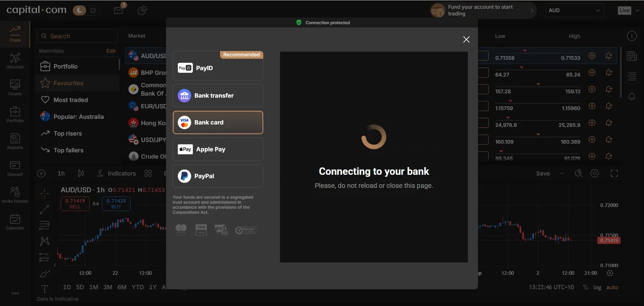Open the list lines icon on right
Image resolution: width=644 pixels, height=306 pixels.
632,76
